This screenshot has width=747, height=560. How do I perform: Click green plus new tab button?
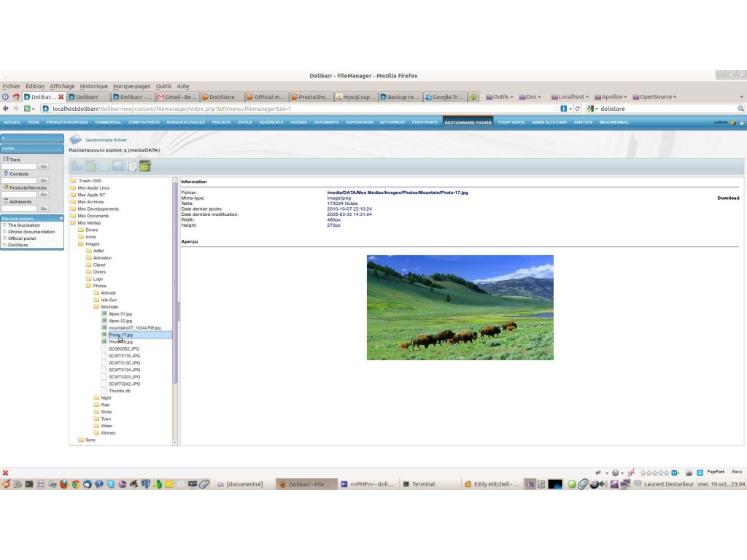point(473,97)
